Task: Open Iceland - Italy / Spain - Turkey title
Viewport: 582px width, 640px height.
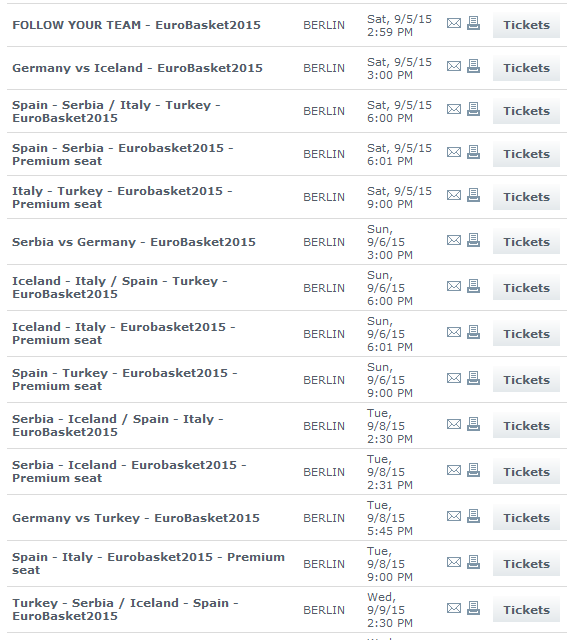Action: [120, 287]
